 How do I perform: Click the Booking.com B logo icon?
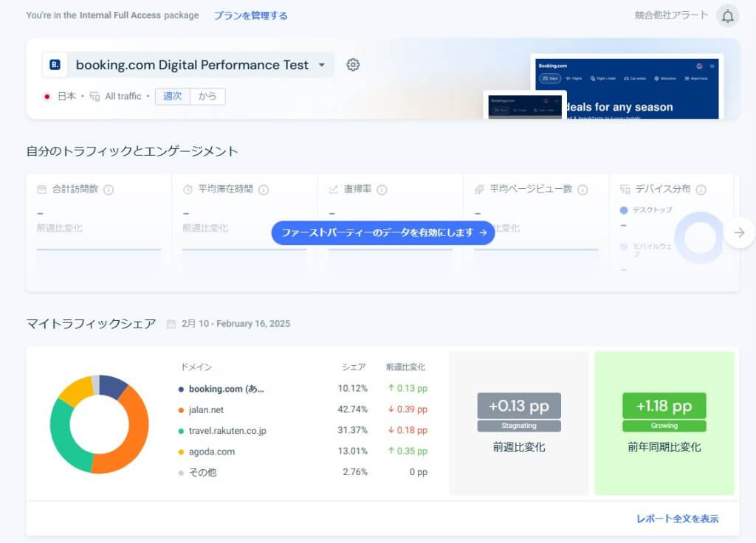pyautogui.click(x=55, y=65)
